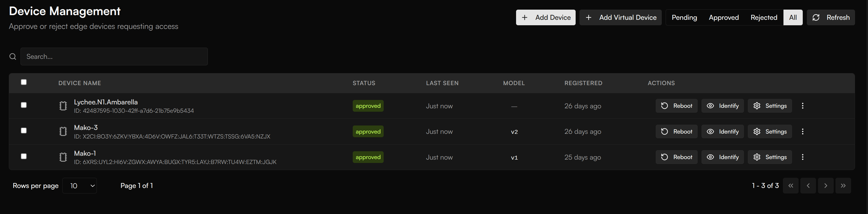Image resolution: width=868 pixels, height=214 pixels.
Task: Click the Add Virtual Device button
Action: pyautogui.click(x=620, y=17)
